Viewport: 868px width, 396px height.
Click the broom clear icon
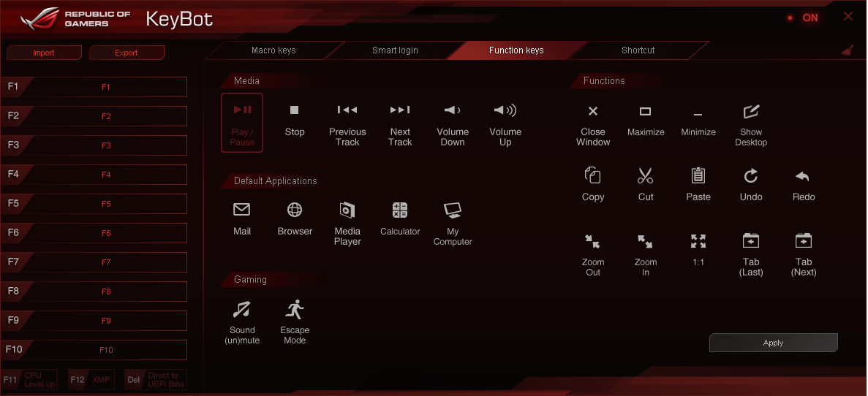(x=847, y=50)
